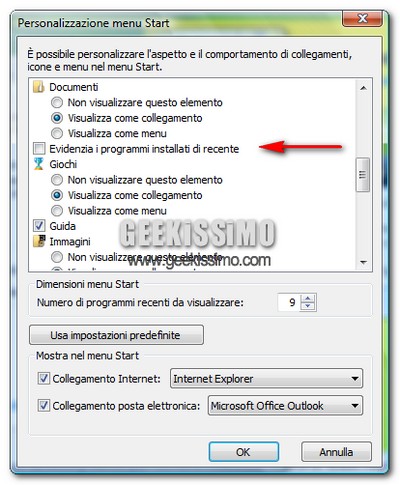The height and width of the screenshot is (485, 400).
Task: Click scrollbar up arrow in list
Action: [363, 88]
